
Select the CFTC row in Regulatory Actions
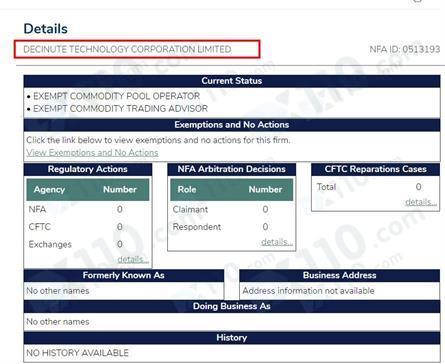pyautogui.click(x=88, y=227)
